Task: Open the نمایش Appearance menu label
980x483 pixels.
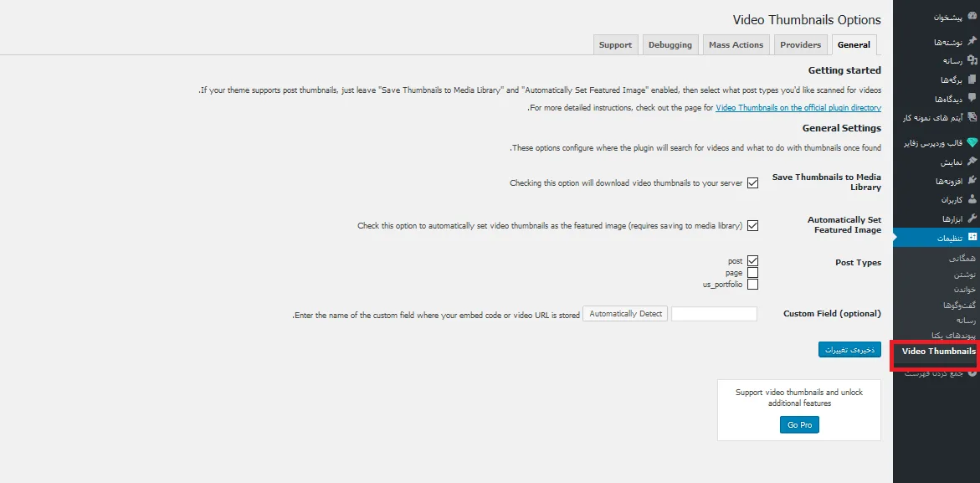Action: click(x=952, y=162)
